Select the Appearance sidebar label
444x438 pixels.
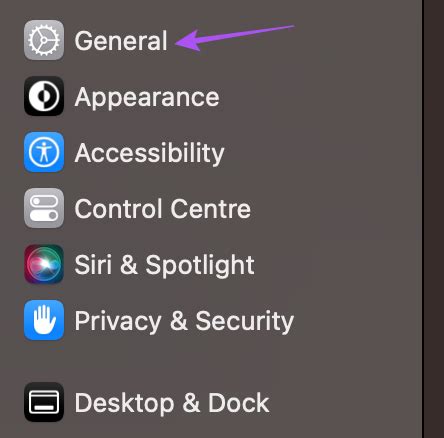(x=147, y=98)
